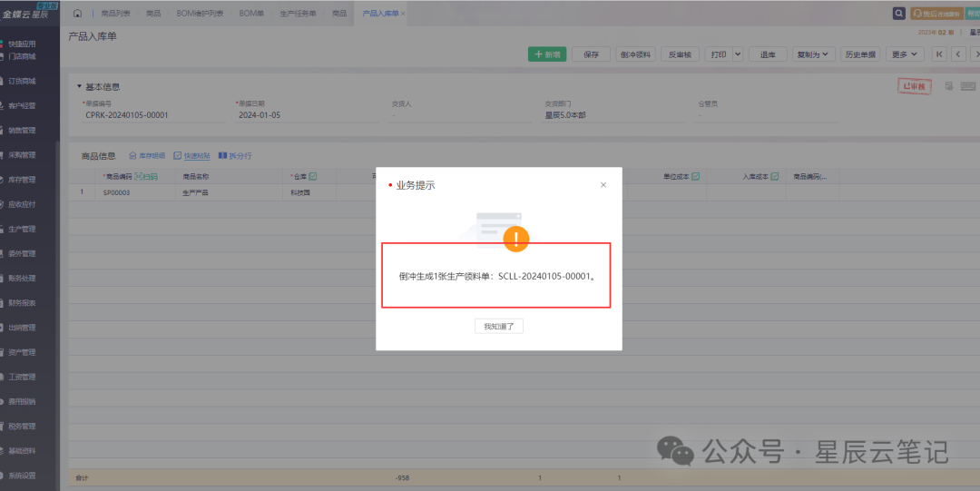The width and height of the screenshot is (980, 491).
Task: Toggle the 仓库 column checkbox
Action: [313, 176]
